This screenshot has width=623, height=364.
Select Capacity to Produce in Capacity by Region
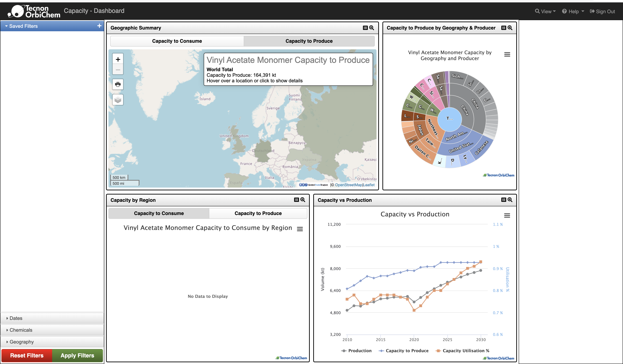[x=258, y=213]
